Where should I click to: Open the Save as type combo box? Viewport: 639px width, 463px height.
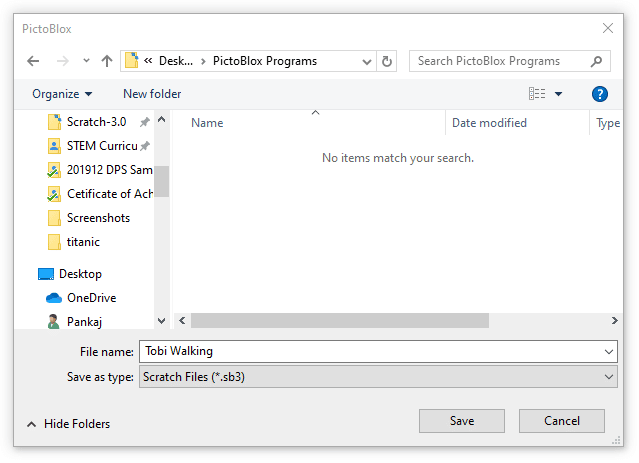click(378, 377)
